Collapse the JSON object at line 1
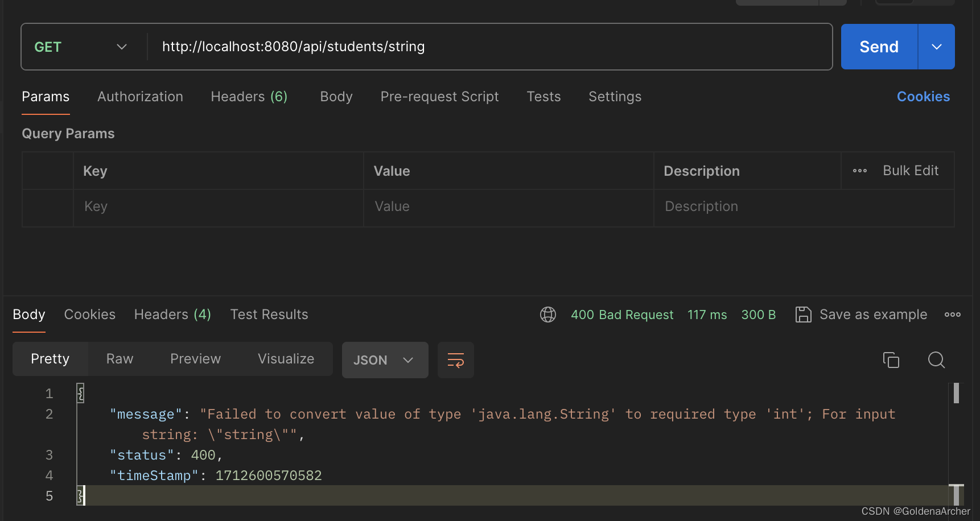Screen dimensions: 980x521 81,393
